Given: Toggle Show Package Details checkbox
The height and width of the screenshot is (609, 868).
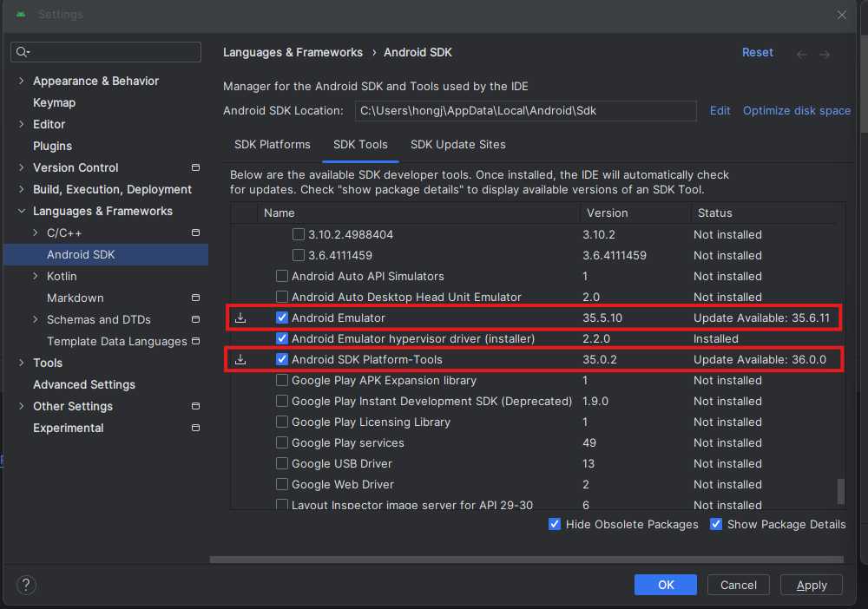Looking at the screenshot, I should pos(716,524).
